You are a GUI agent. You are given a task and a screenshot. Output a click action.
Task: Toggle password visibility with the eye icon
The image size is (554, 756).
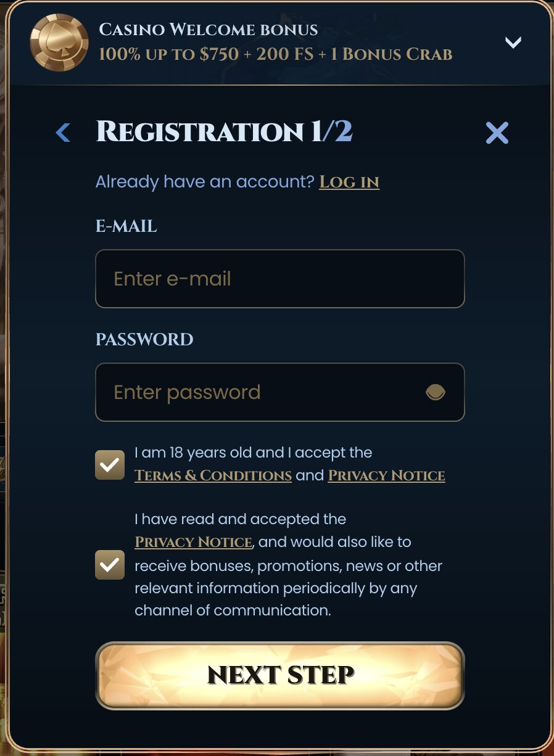tap(435, 392)
